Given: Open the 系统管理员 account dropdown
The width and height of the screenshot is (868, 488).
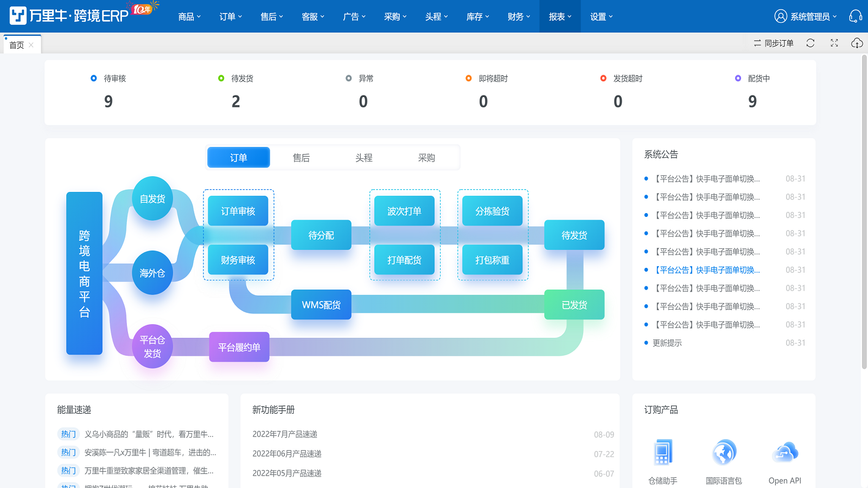Looking at the screenshot, I should (806, 16).
